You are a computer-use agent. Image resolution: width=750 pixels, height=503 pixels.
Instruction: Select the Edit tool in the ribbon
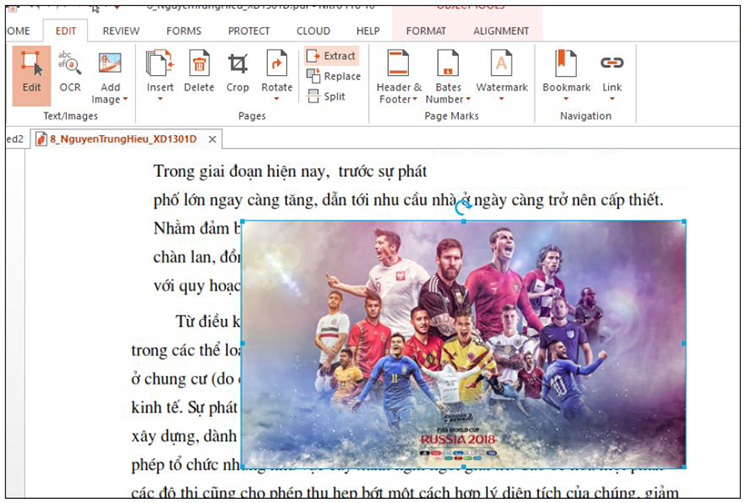(32, 76)
